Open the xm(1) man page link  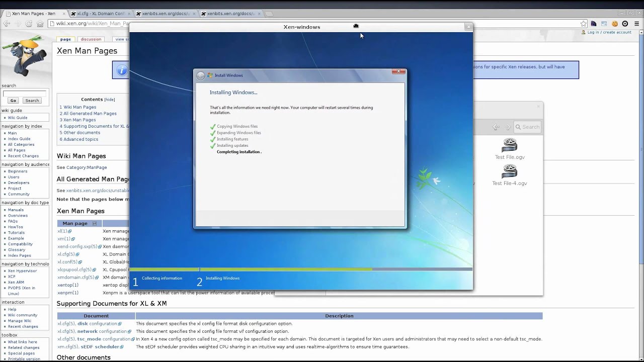coord(64,239)
